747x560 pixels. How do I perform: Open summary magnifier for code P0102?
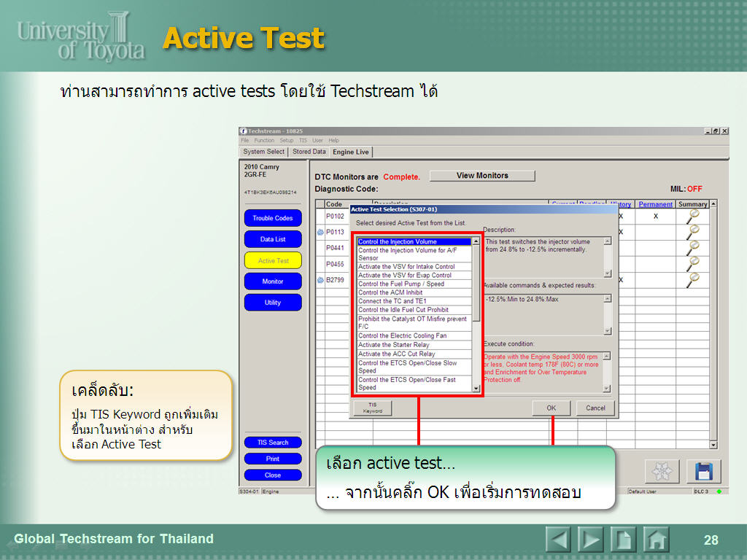pyautogui.click(x=693, y=216)
